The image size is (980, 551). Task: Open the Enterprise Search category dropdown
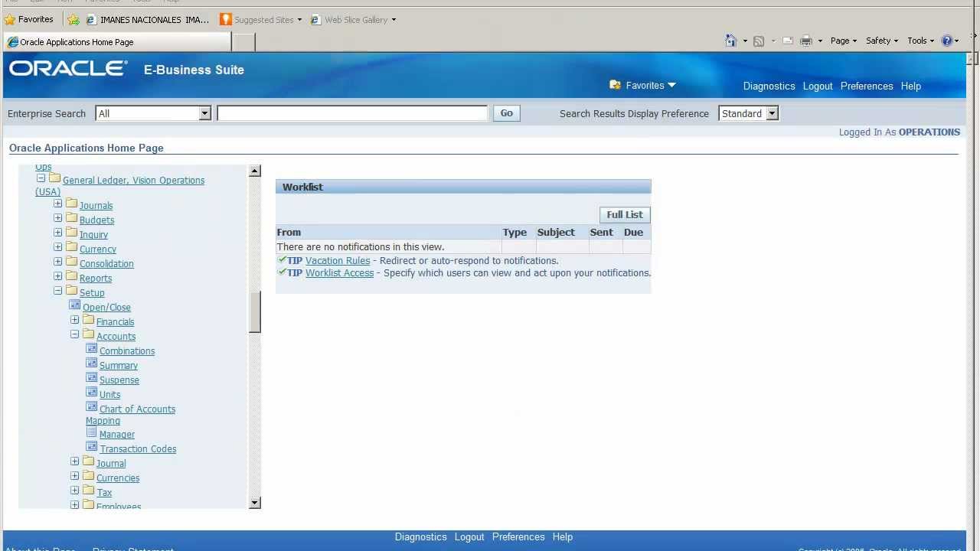point(204,113)
